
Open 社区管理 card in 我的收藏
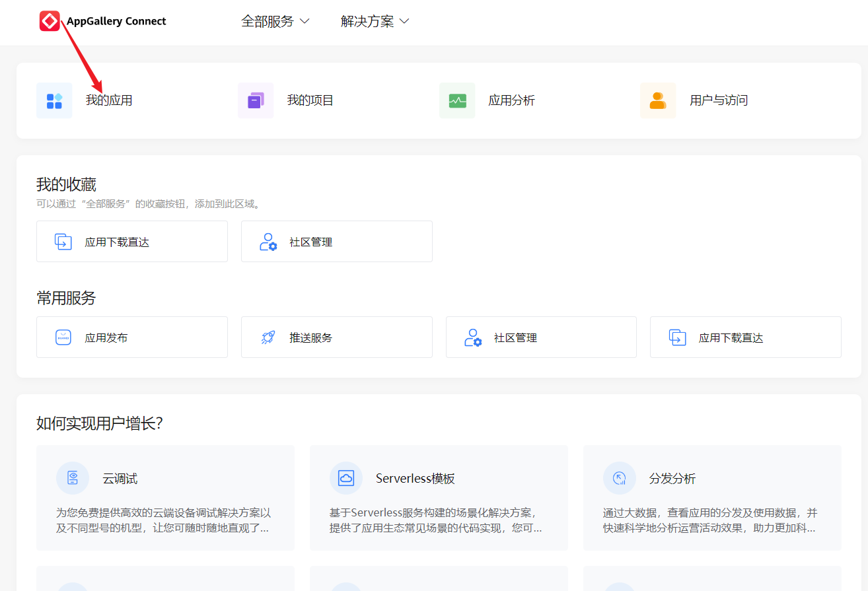pos(337,242)
